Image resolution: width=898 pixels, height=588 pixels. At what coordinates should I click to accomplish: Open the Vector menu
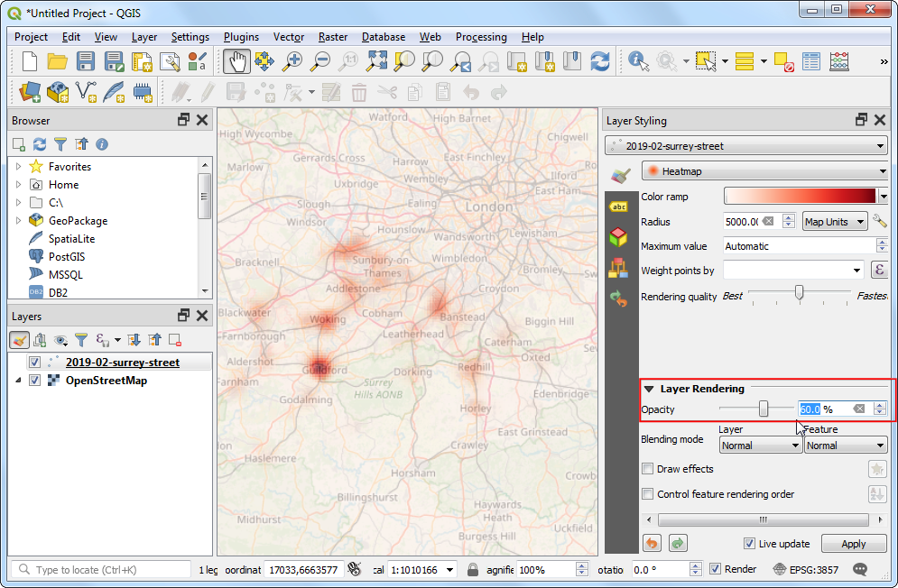(289, 37)
